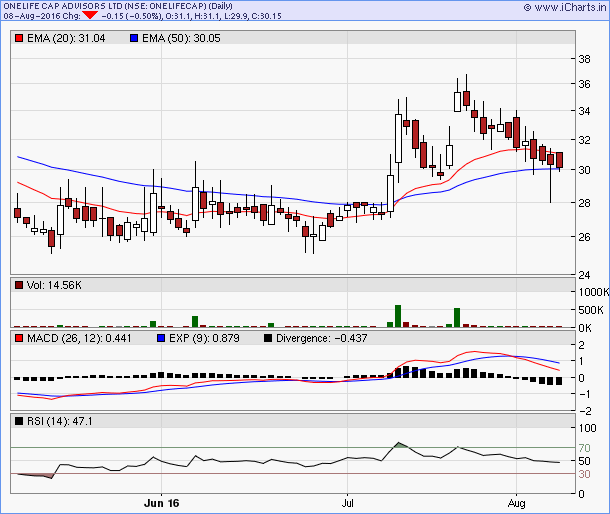This screenshot has width=610, height=514.
Task: Click the black RSI (14) legend swatch
Action: click(19, 421)
